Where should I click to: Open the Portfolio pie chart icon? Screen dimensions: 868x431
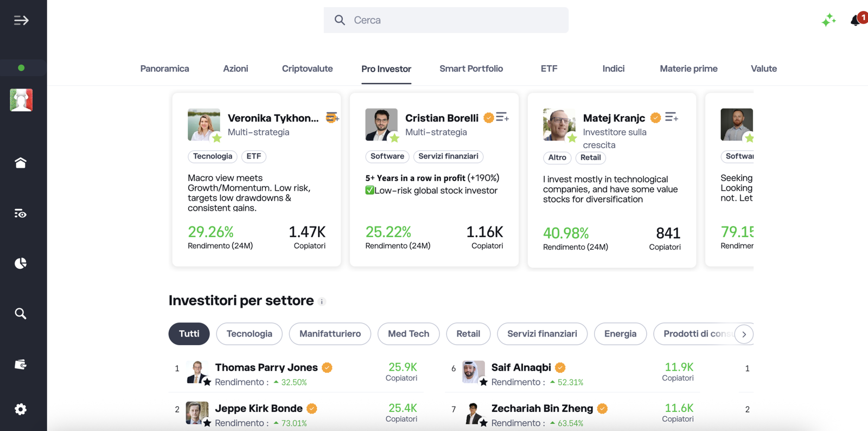tap(21, 263)
